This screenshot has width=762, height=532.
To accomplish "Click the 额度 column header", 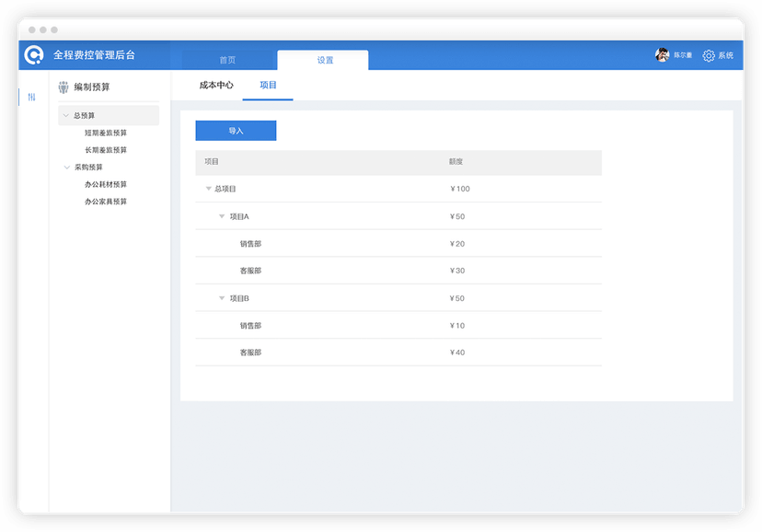I will [x=456, y=161].
